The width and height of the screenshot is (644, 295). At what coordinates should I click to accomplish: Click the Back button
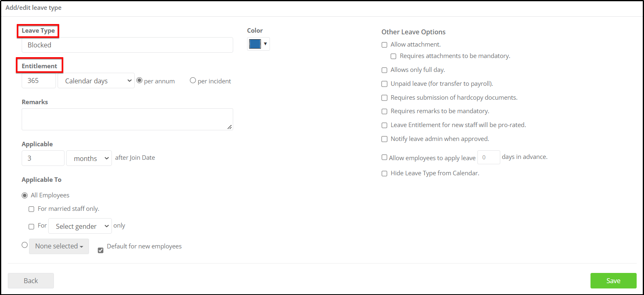click(x=31, y=281)
